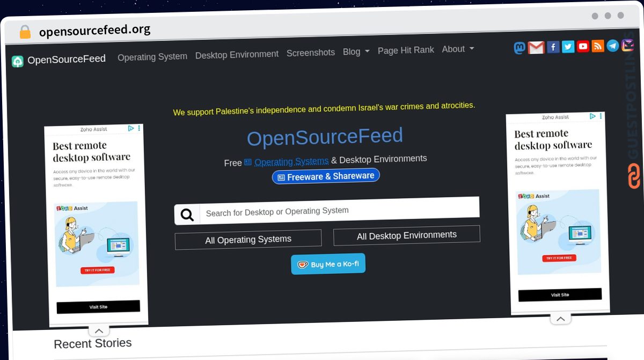Viewport: 644px width, 360px height.
Task: Click Visit Site on the left ad
Action: [x=98, y=307]
